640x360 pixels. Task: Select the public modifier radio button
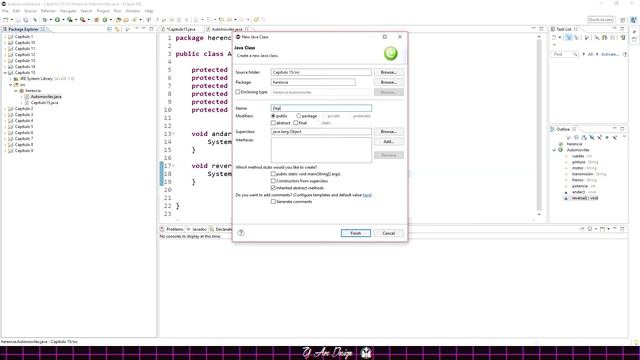pos(273,116)
